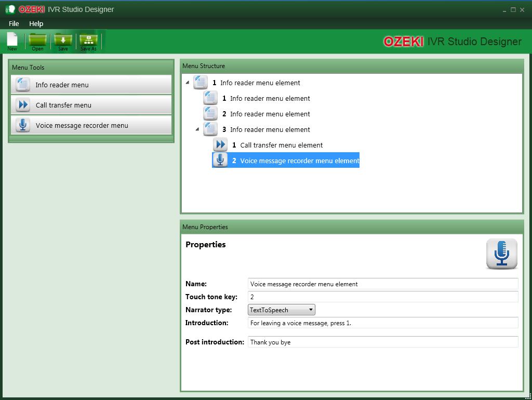
Task: Click the New file toolbar icon
Action: 12,42
